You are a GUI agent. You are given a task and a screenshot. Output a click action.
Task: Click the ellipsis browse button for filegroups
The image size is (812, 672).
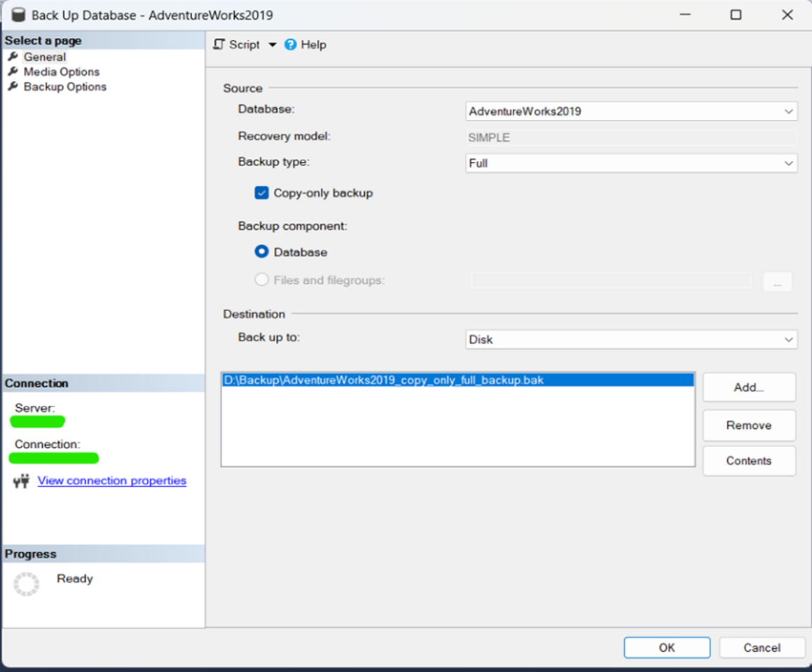click(777, 282)
